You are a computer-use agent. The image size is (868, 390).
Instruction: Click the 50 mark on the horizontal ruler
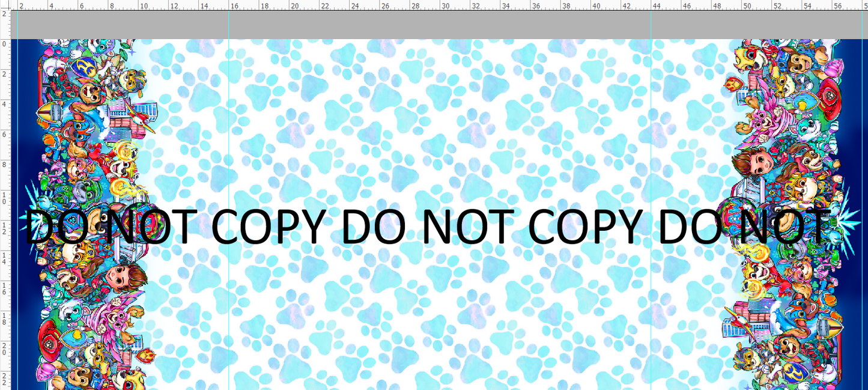[747, 5]
